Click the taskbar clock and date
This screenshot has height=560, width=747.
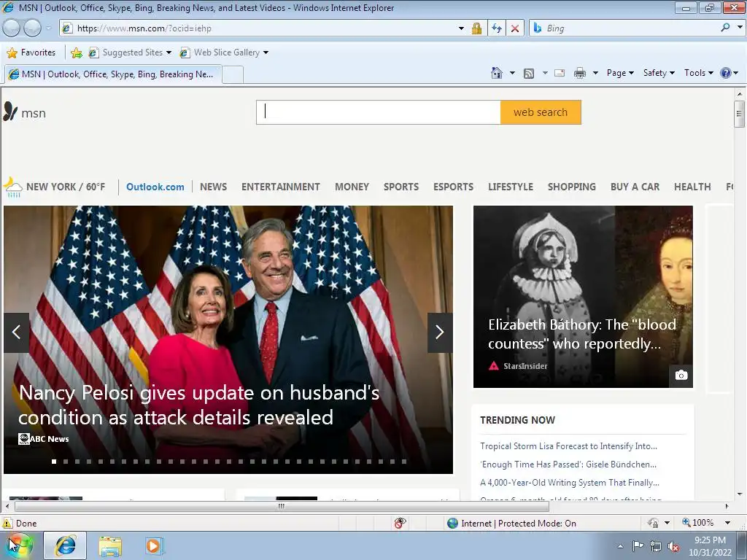710,546
